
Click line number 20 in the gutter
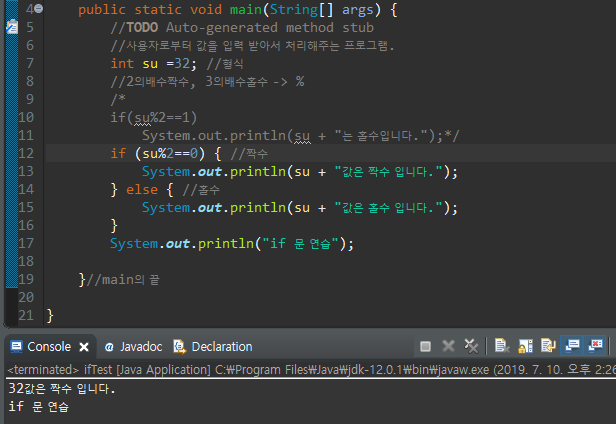26,297
